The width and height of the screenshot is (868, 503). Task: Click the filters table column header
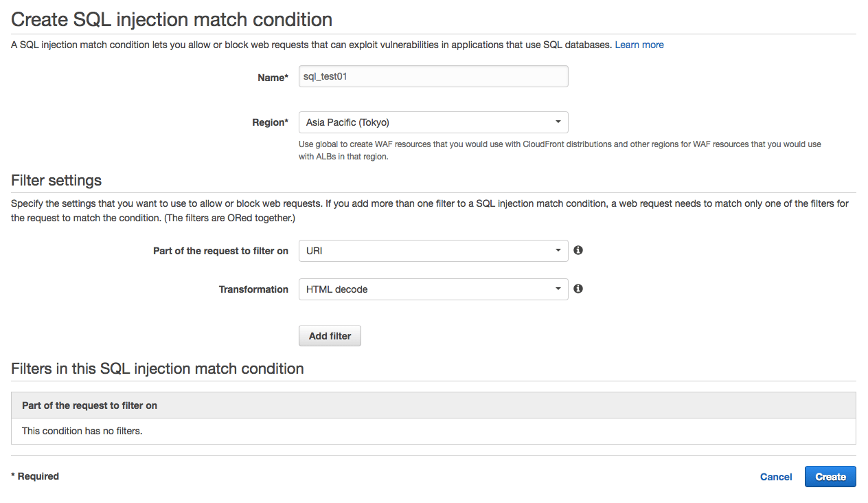click(x=90, y=405)
